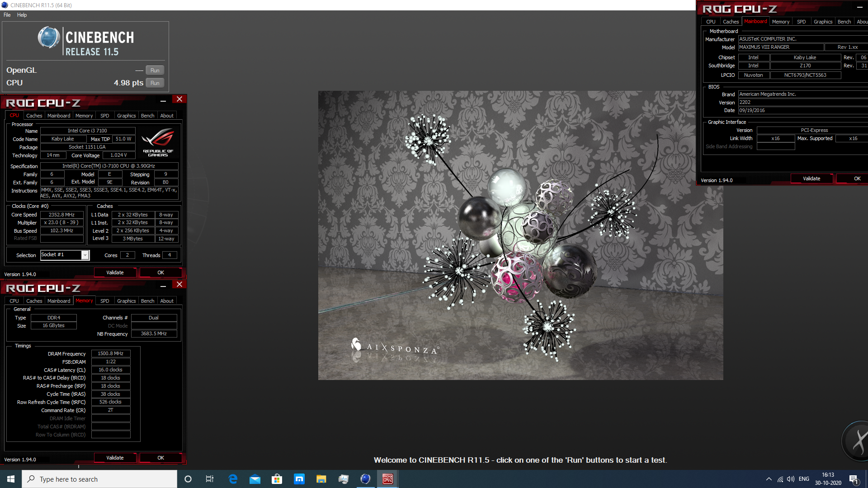Open File Explorer from taskbar

tap(321, 479)
